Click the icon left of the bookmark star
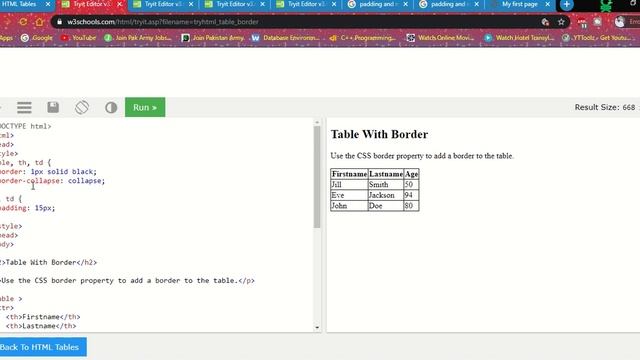640x360 pixels. point(545,22)
